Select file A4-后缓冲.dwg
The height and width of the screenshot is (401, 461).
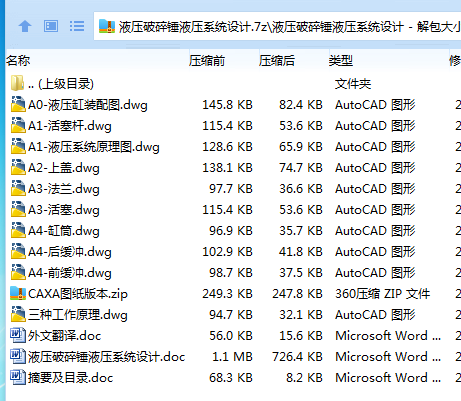click(70, 252)
